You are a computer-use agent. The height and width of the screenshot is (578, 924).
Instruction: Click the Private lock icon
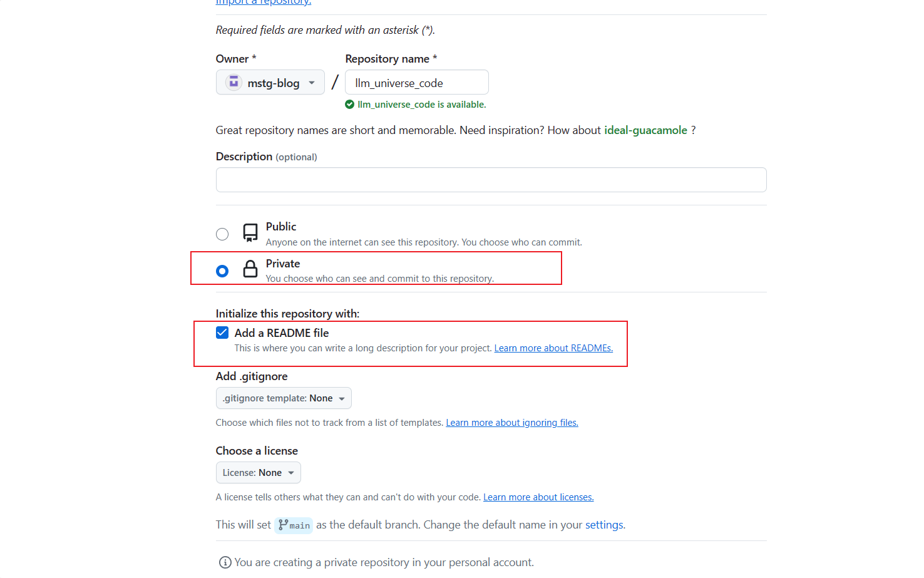tap(250, 269)
